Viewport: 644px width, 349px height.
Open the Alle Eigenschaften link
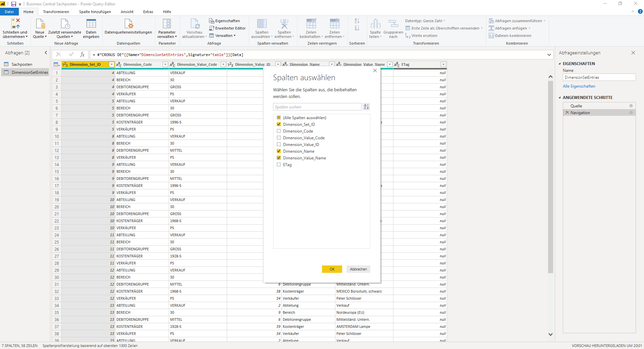[579, 86]
